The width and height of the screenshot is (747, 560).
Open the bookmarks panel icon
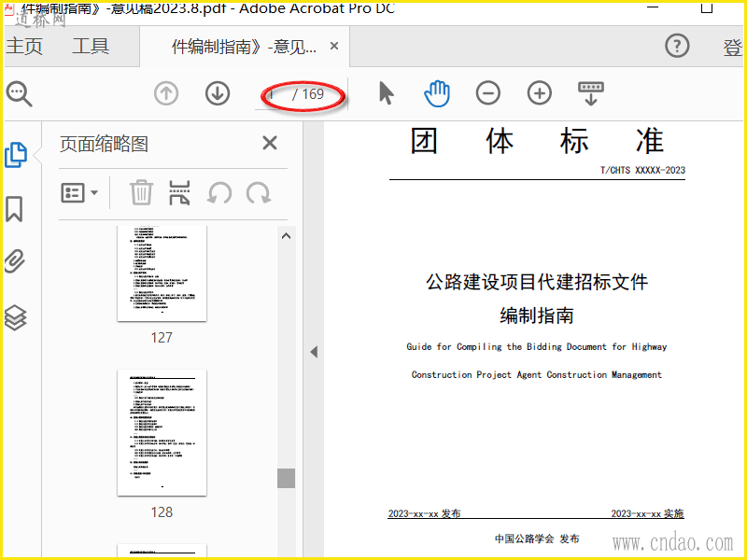pos(14,209)
